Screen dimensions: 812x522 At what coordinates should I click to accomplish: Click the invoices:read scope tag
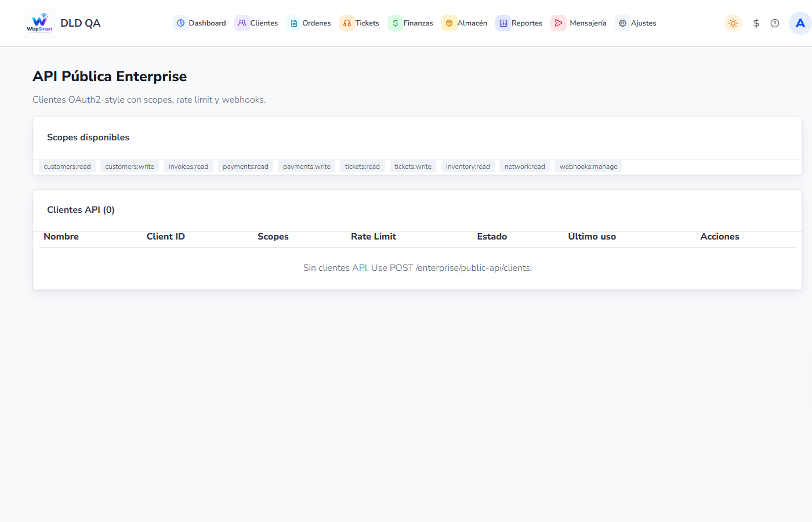188,166
